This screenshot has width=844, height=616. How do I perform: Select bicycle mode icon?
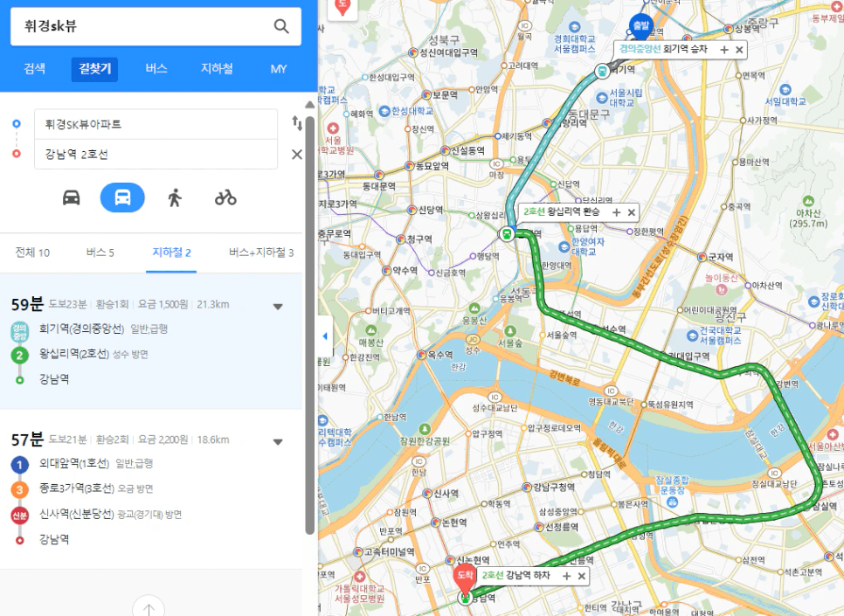(x=225, y=197)
